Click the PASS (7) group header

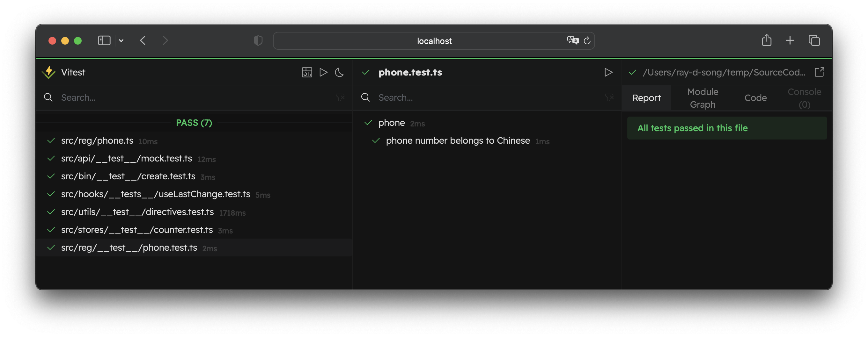pos(194,123)
